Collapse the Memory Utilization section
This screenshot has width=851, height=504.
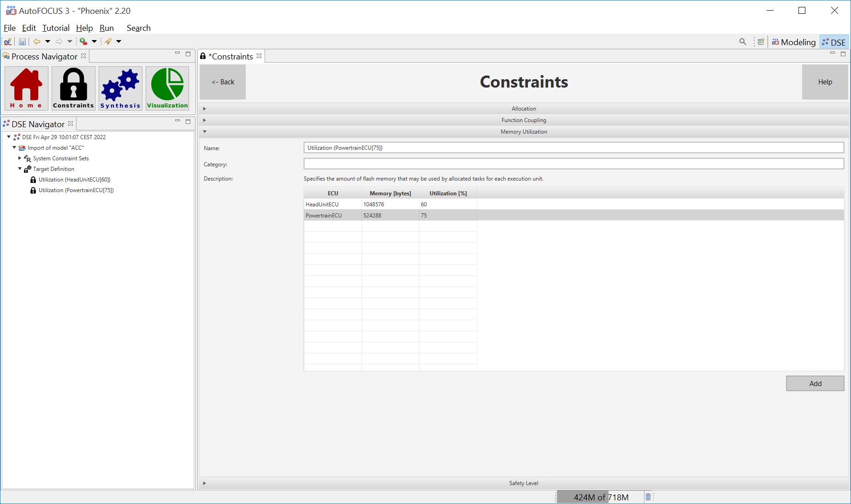point(524,132)
